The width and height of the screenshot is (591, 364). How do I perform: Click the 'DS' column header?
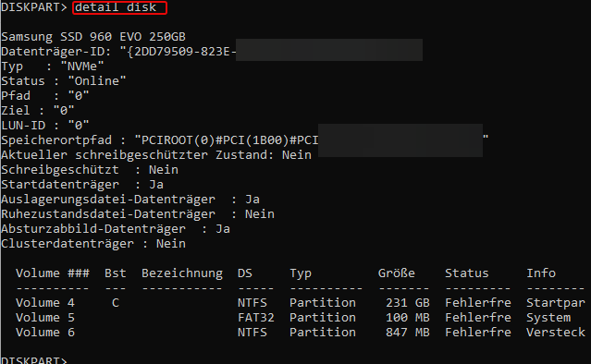245,273
